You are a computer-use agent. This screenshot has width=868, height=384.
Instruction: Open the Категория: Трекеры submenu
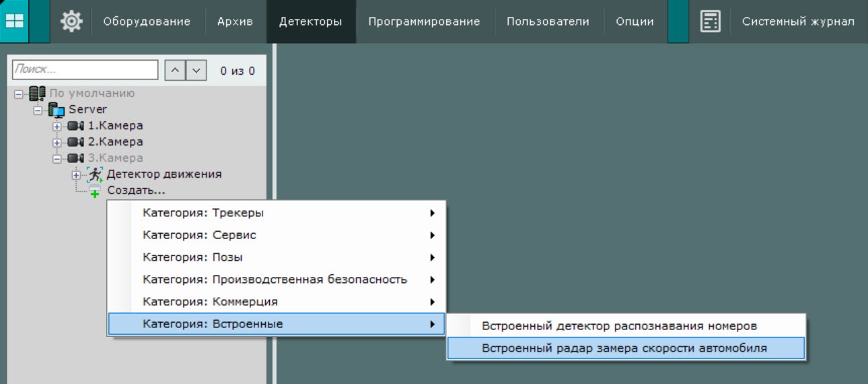click(x=276, y=213)
